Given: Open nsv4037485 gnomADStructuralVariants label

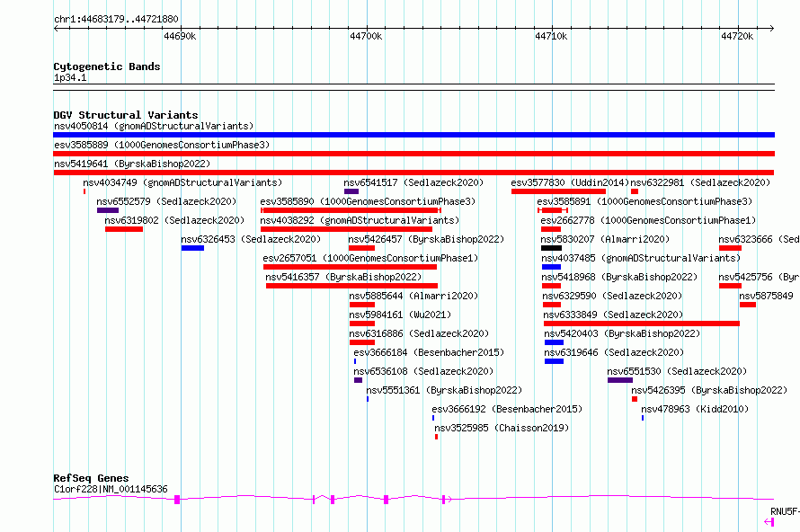Looking at the screenshot, I should 641,258.
